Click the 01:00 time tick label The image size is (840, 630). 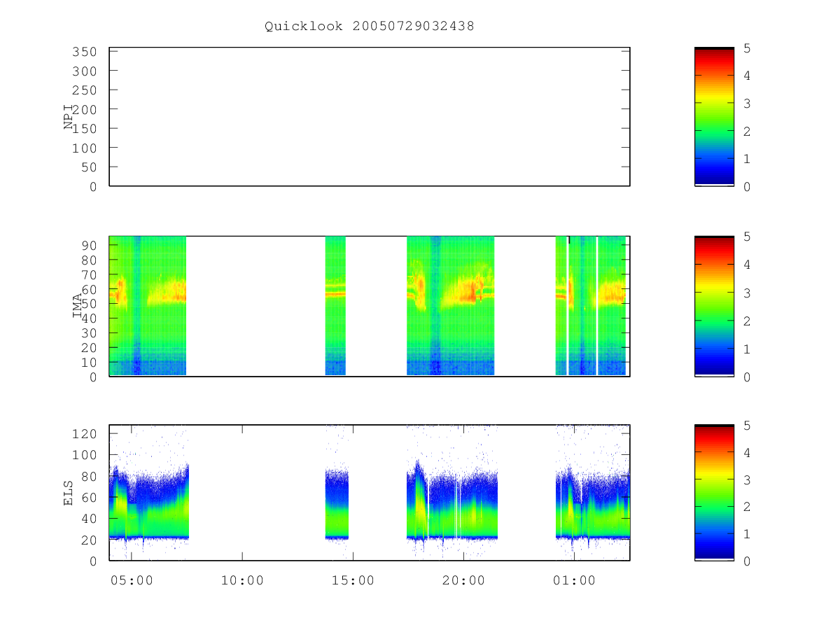click(x=574, y=580)
